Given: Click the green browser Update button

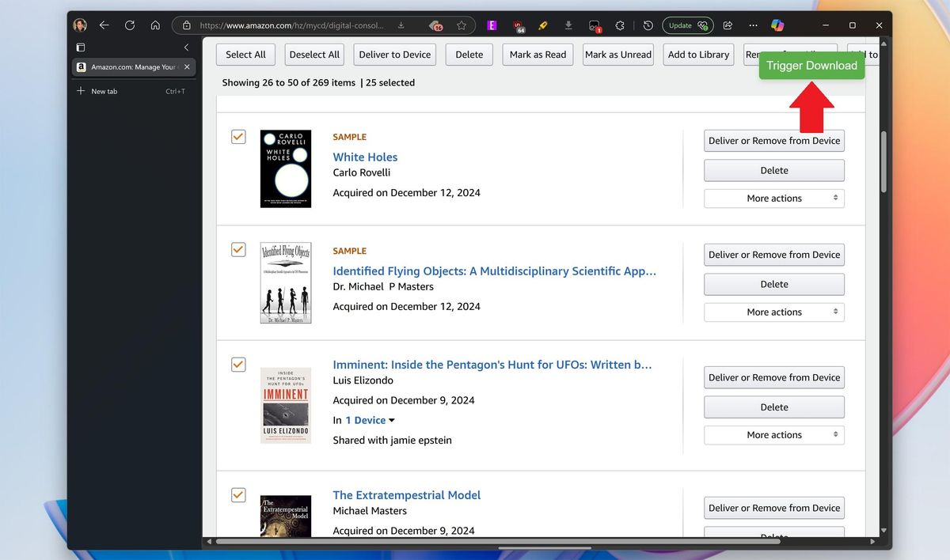Looking at the screenshot, I should coord(688,25).
